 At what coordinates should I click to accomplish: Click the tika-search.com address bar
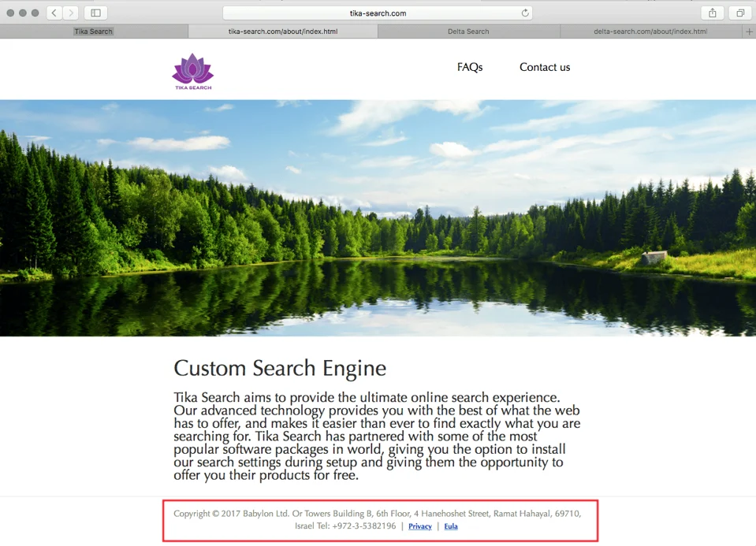[378, 13]
